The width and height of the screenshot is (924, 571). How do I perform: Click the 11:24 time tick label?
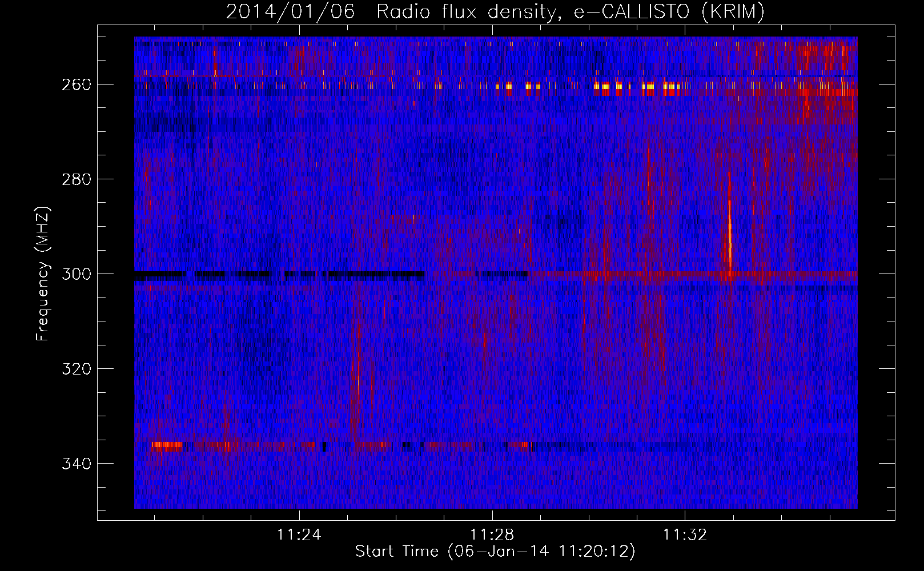(x=299, y=535)
